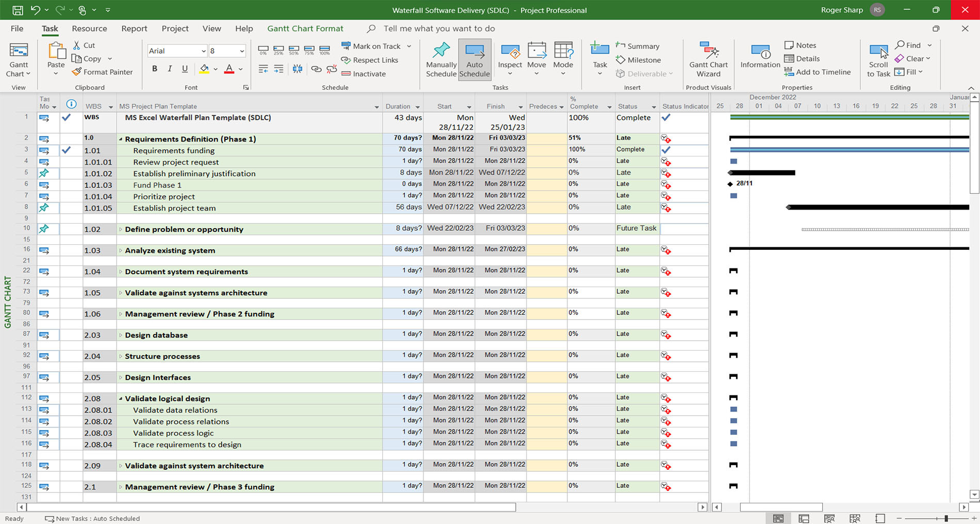Screen dimensions: 980x524
Task: Switch to the Project tab
Action: tap(175, 28)
